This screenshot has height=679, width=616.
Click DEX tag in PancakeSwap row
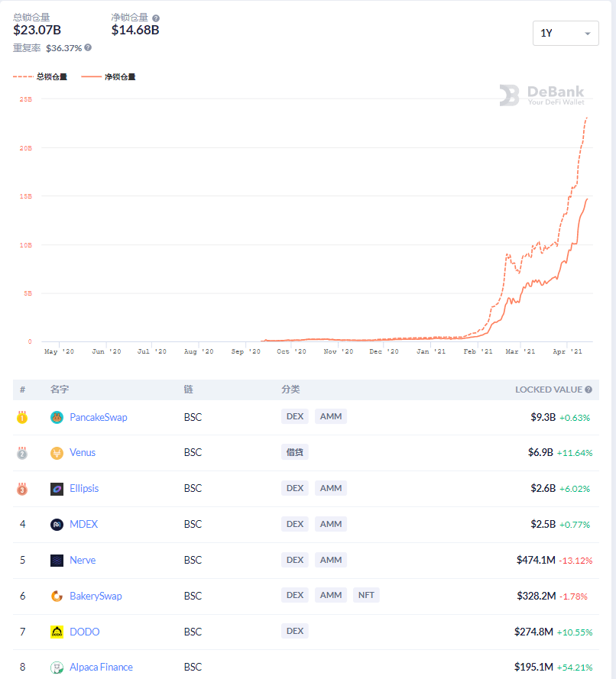pos(295,416)
